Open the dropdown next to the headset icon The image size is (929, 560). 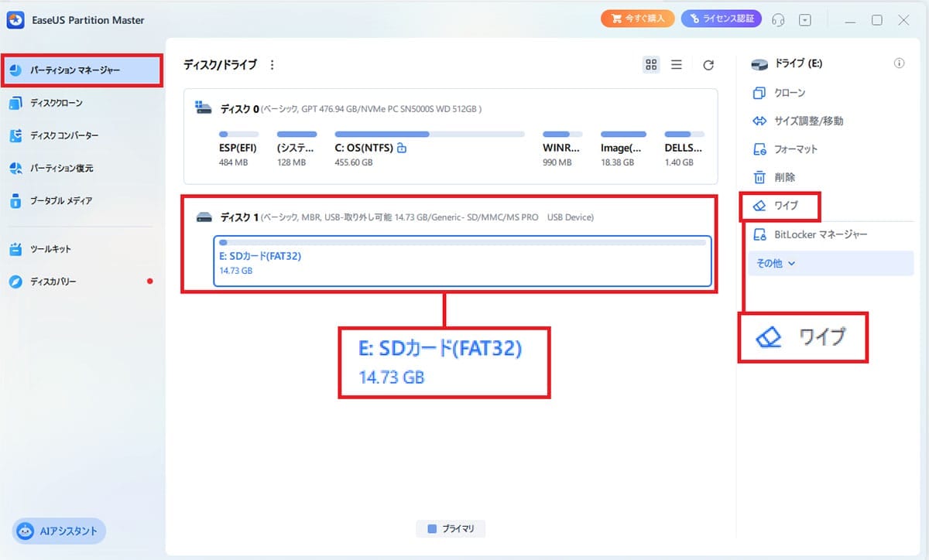[805, 19]
